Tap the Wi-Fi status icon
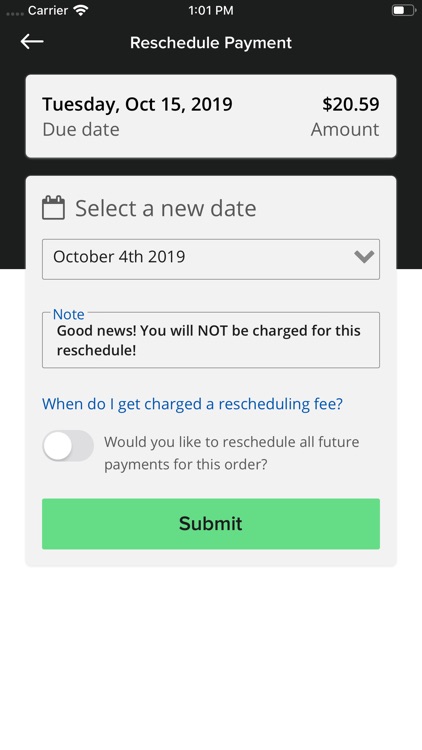The height and width of the screenshot is (750, 422). point(81,11)
